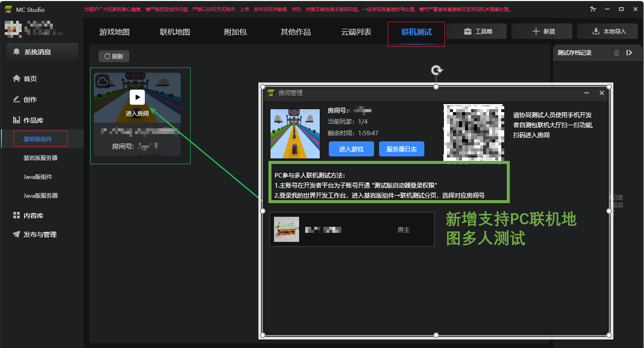Open the help icon in title bar
This screenshot has height=348, width=644.
point(593,9)
